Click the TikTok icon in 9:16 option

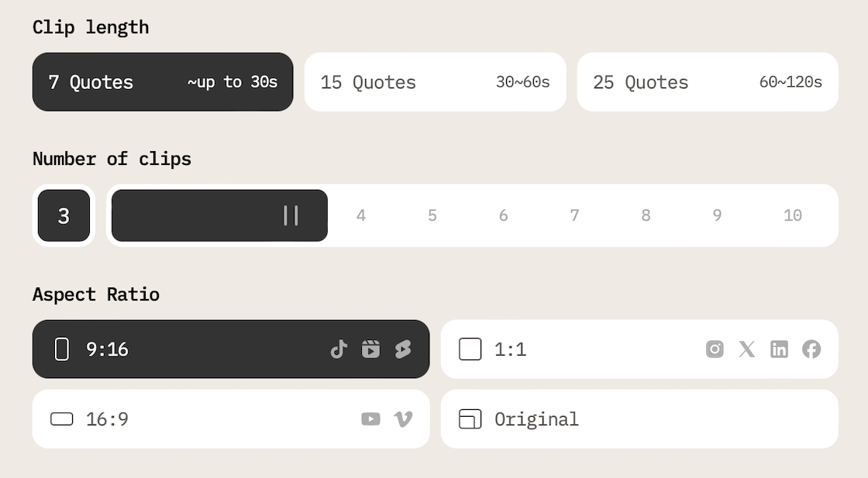click(x=339, y=349)
